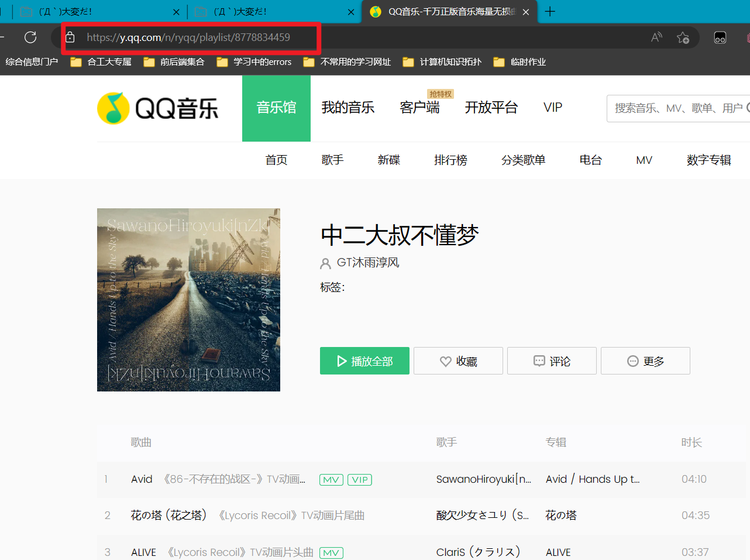Click the 收藏 button
This screenshot has width=750, height=560.
pyautogui.click(x=458, y=361)
